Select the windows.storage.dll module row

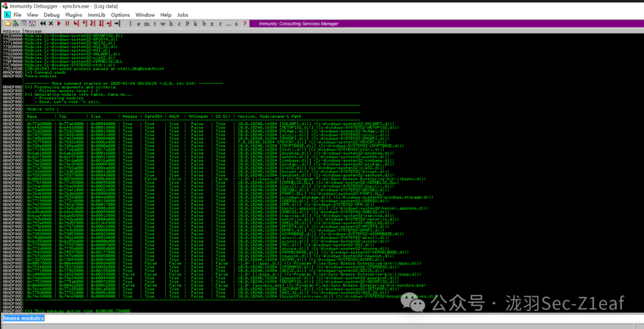click(x=230, y=197)
